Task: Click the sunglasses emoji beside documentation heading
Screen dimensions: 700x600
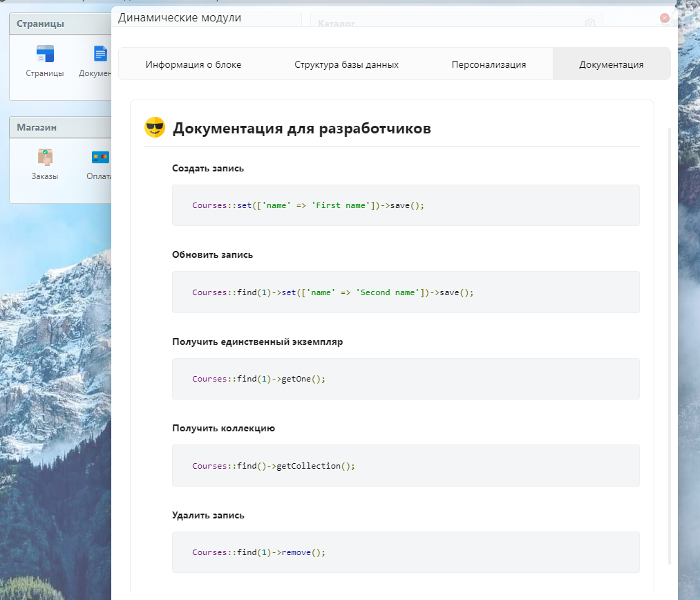Action: pos(155,128)
